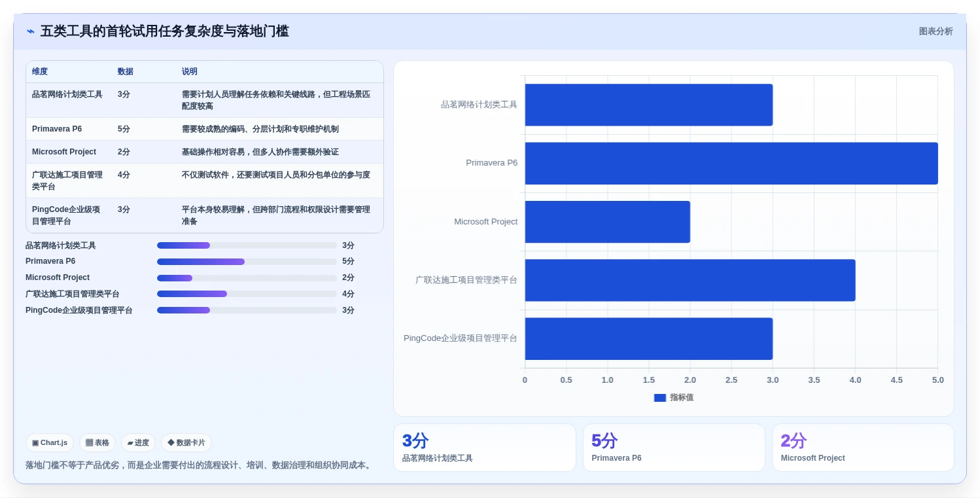Click the Microsoft Project chart bar

coord(607,222)
